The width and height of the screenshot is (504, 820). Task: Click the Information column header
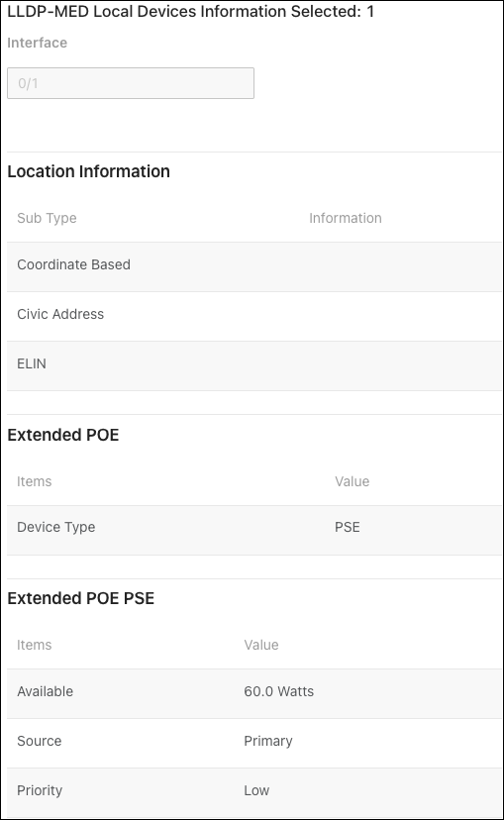[345, 218]
